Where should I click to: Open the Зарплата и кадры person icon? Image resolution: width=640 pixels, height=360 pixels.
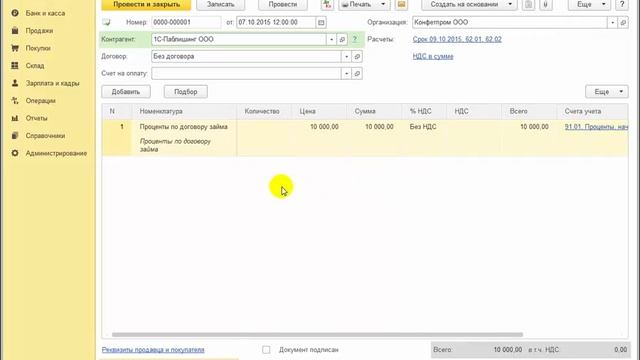(x=15, y=83)
